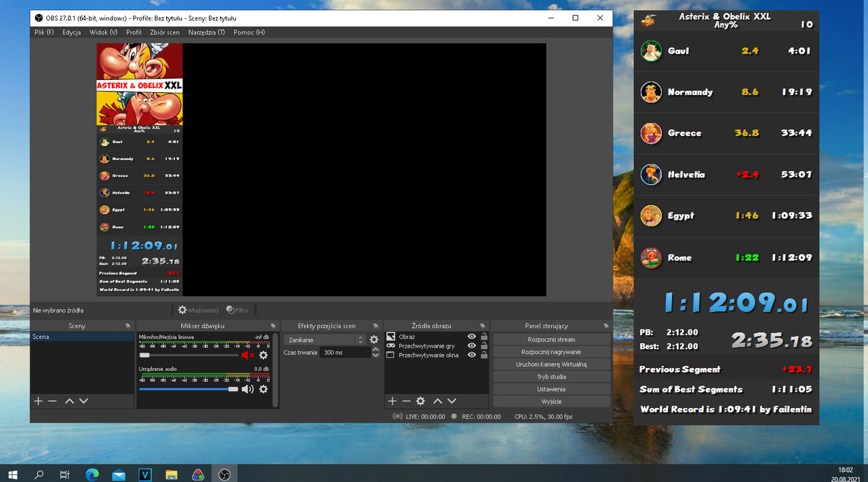The height and width of the screenshot is (482, 868).
Task: Hide the Obraz source with its eye icon
Action: pyautogui.click(x=471, y=336)
